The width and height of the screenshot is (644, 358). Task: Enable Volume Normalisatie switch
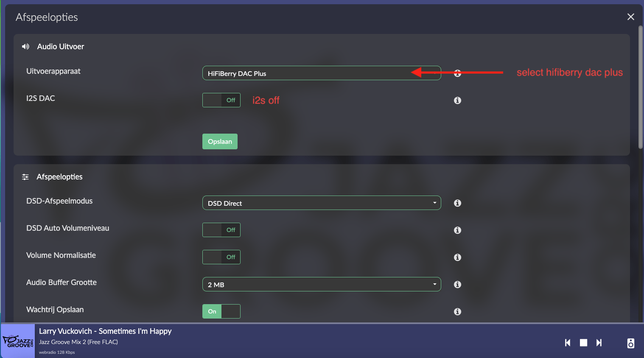[x=221, y=257]
